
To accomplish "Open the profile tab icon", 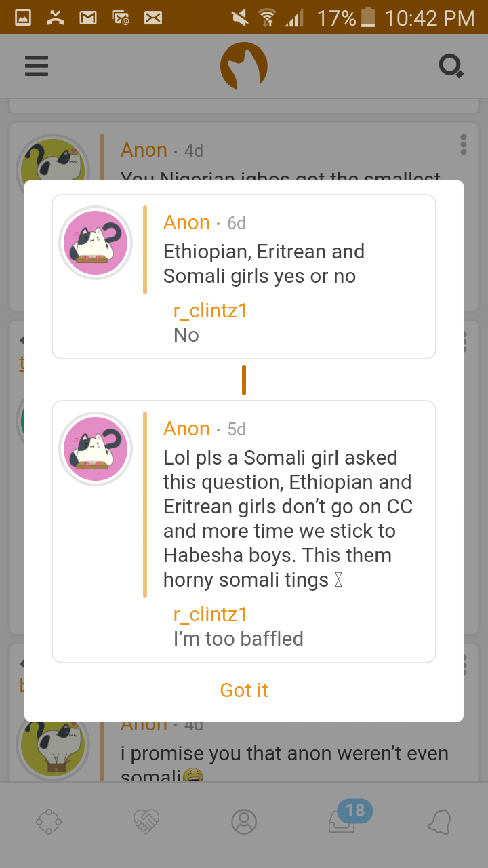I will point(244,822).
